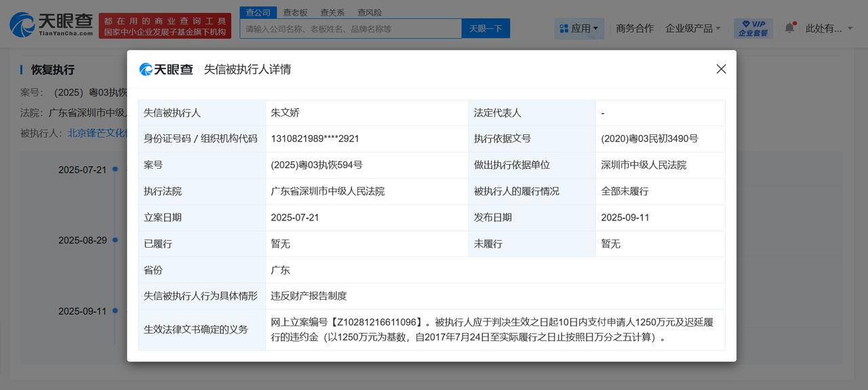Click the 天眼查 logo in dialog header

(x=166, y=69)
